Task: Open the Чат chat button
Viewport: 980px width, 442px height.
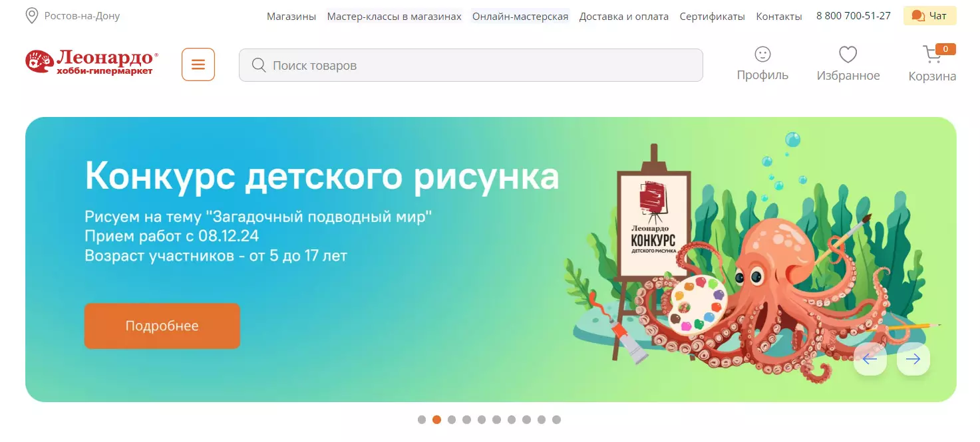Action: click(x=929, y=16)
